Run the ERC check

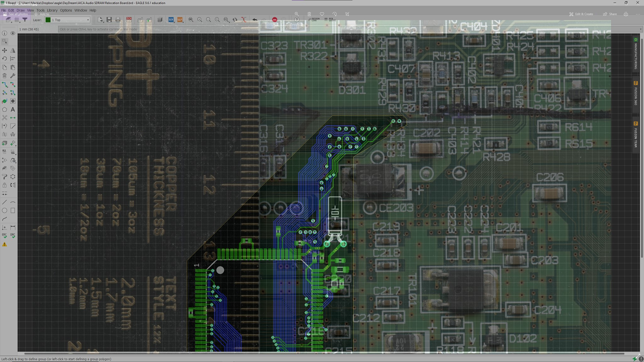pyautogui.click(x=4, y=235)
